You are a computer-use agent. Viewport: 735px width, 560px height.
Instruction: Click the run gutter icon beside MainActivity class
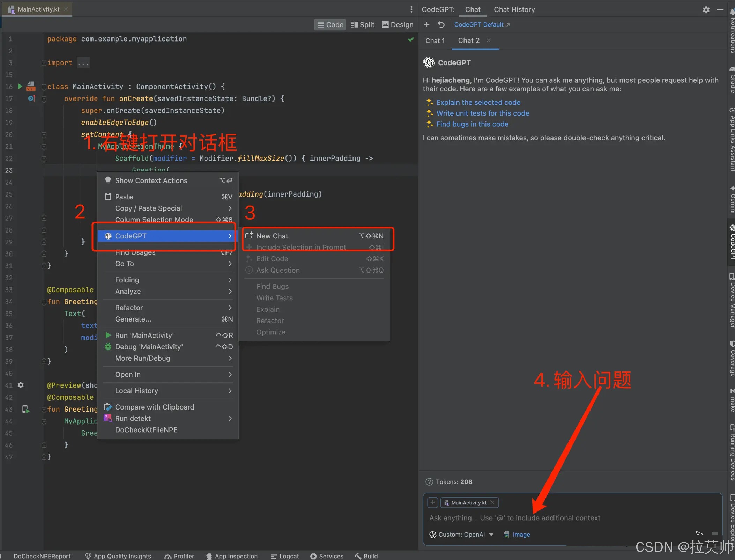click(20, 86)
